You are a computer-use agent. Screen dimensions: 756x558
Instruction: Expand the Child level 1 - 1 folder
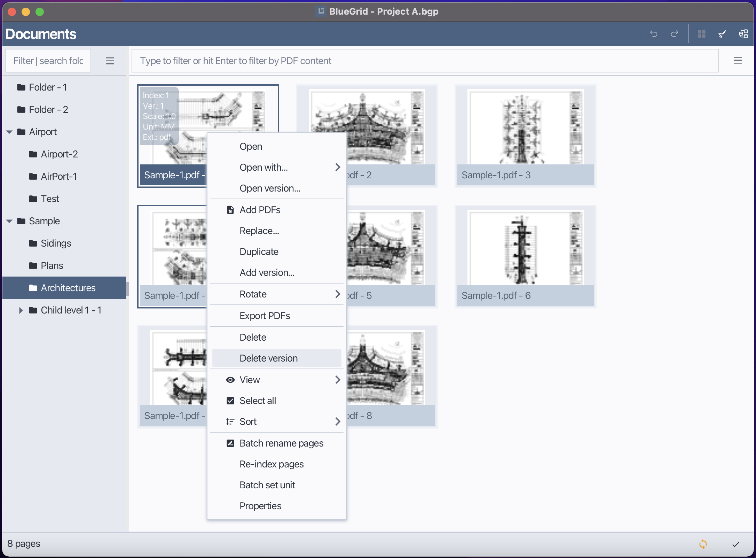21,310
